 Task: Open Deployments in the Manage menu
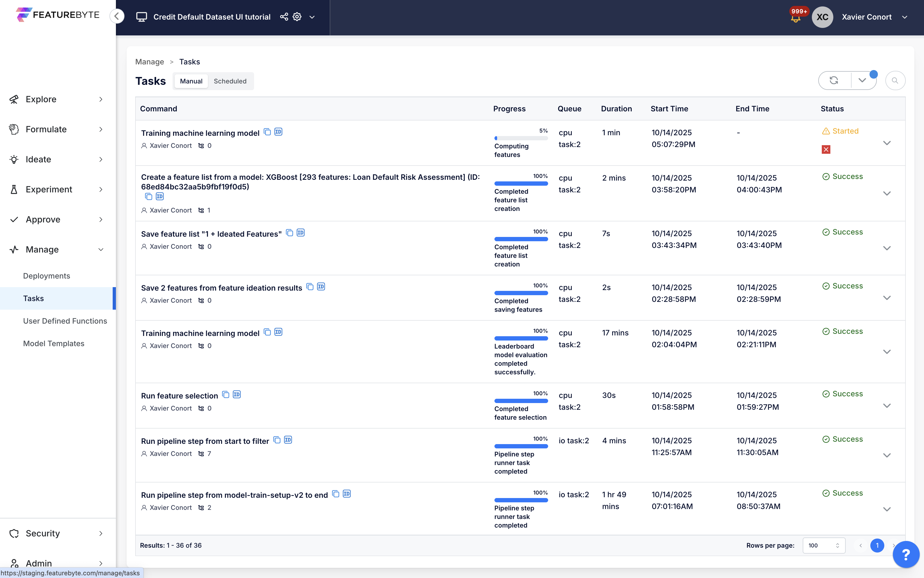[x=47, y=276]
